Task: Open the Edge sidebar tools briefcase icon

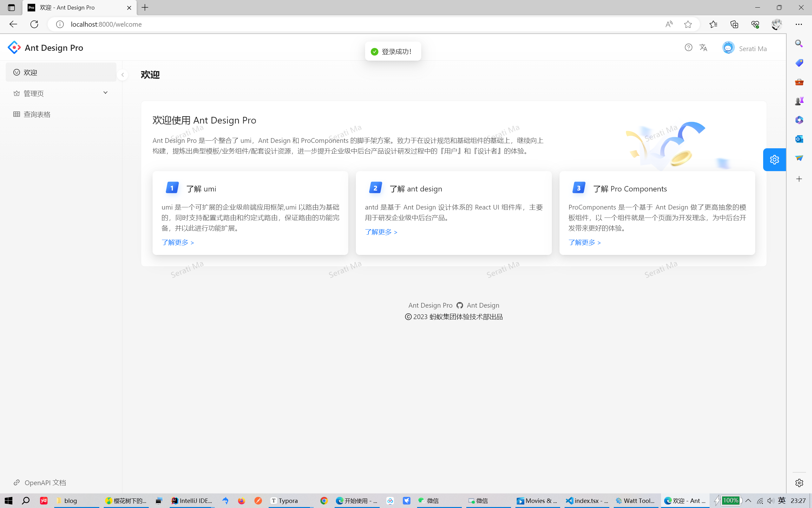Action: pos(799,82)
